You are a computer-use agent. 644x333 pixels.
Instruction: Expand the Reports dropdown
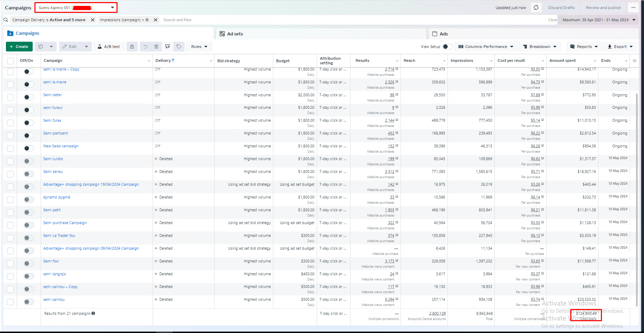(584, 47)
